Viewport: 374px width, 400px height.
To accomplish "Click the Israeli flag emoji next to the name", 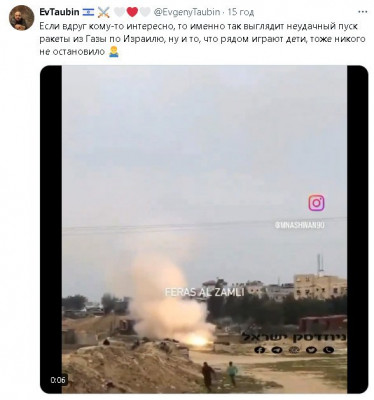I will click(x=88, y=12).
